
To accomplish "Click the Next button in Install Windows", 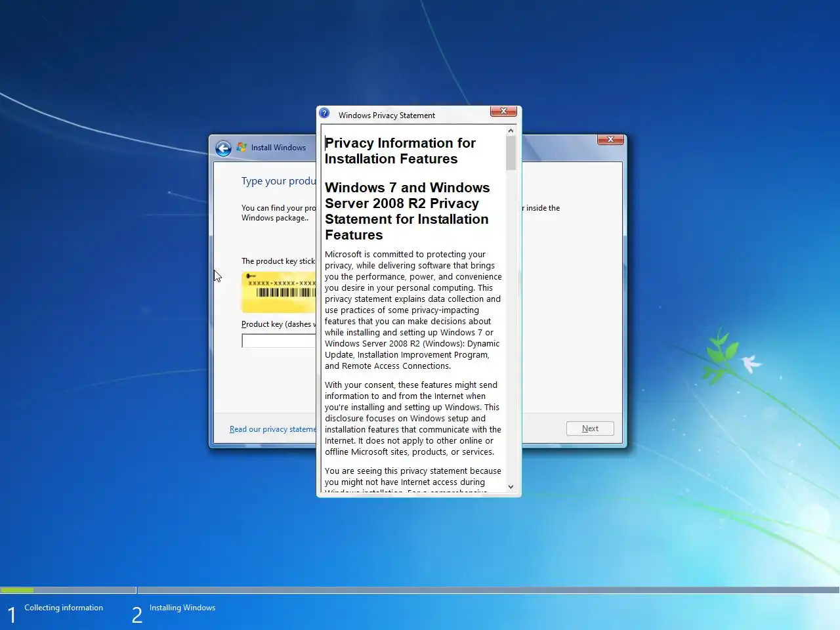I will [x=590, y=429].
